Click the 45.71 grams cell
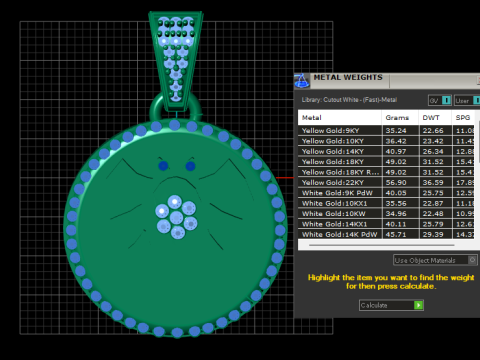The width and height of the screenshot is (480, 360). point(400,234)
